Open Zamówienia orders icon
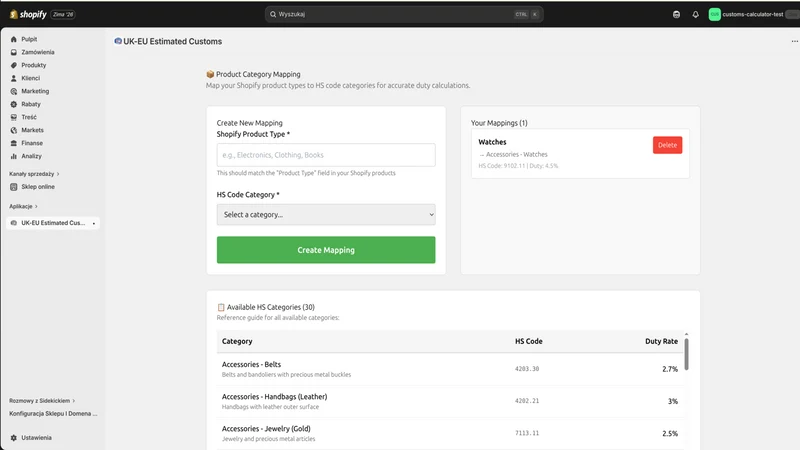This screenshot has height=450, width=800. [14, 52]
